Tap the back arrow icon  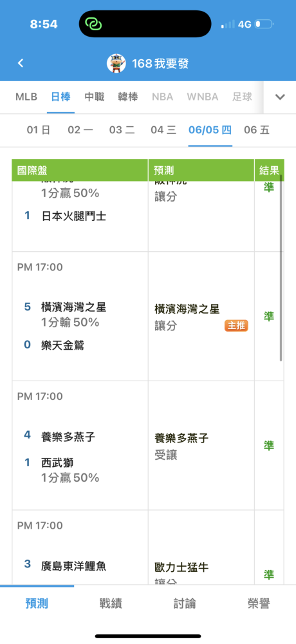coord(21,63)
